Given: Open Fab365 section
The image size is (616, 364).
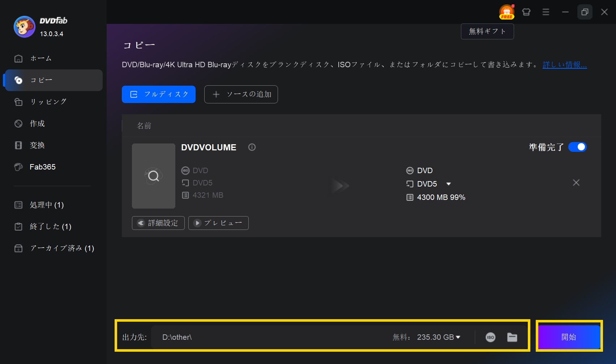Looking at the screenshot, I should [x=54, y=167].
